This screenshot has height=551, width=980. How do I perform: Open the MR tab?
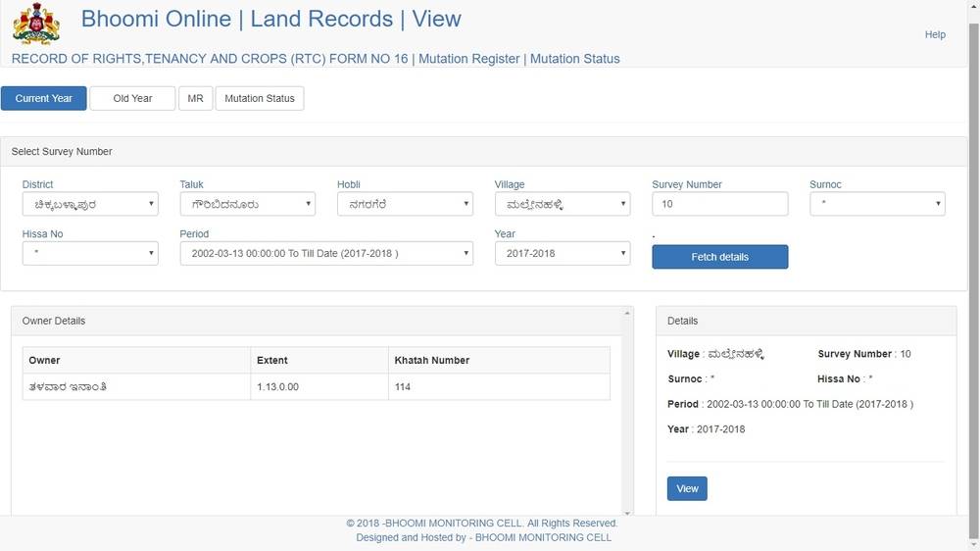point(196,98)
